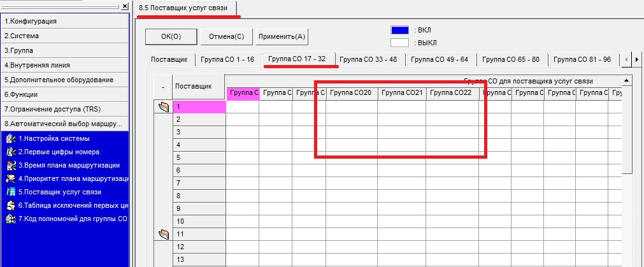The image size is (644, 267).
Task: Click the blue ВКЛ legend swatch
Action: point(399,31)
